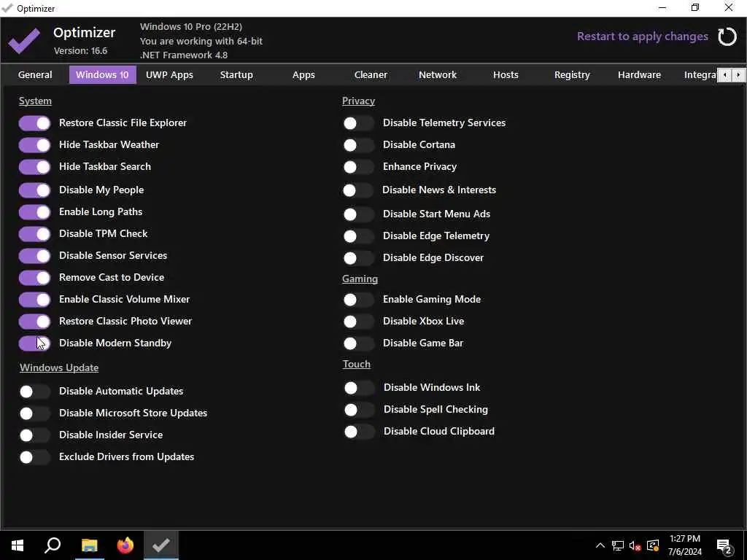Viewport: 747px width, 560px height.
Task: Click the restart circular arrow icon
Action: tap(727, 36)
